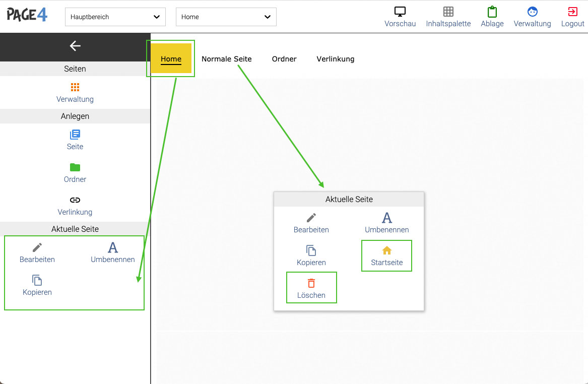This screenshot has width=588, height=384.
Task: Click Aktuelle Seite header in popup
Action: pyautogui.click(x=349, y=200)
